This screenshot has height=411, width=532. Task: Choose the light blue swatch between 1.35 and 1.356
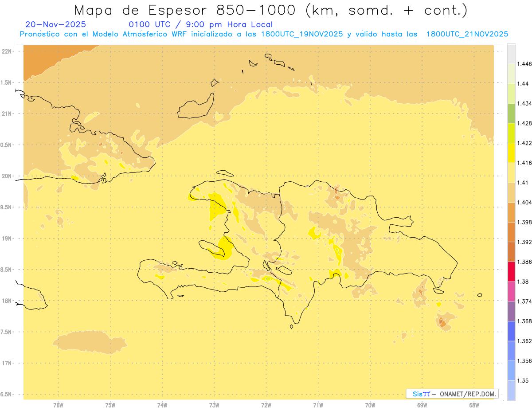511,370
